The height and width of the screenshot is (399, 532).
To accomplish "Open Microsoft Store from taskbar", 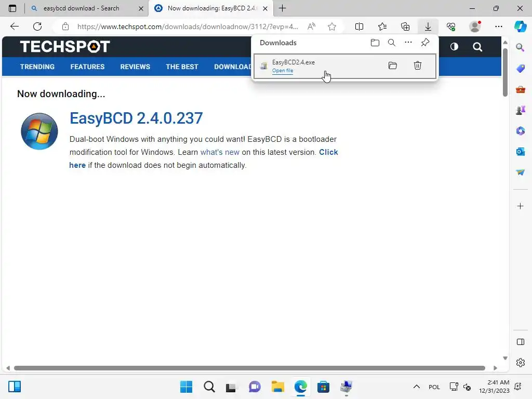I will [323, 387].
